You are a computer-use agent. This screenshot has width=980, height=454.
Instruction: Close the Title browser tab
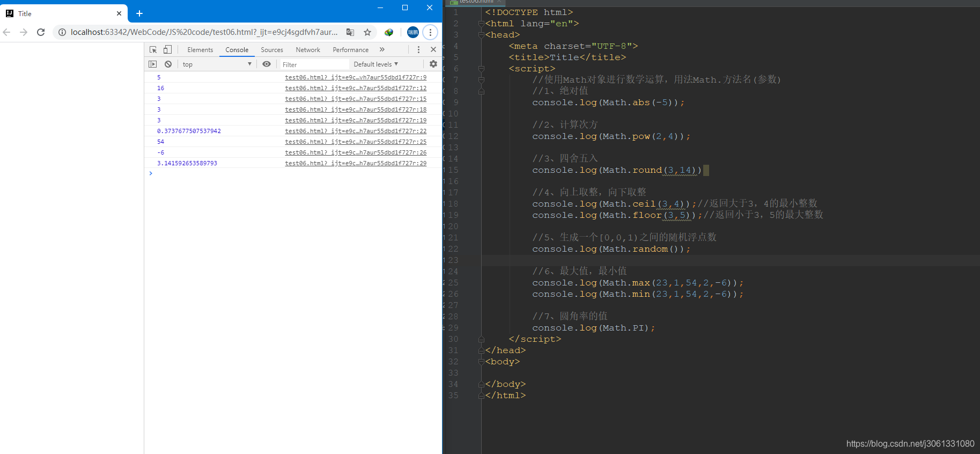coord(119,13)
